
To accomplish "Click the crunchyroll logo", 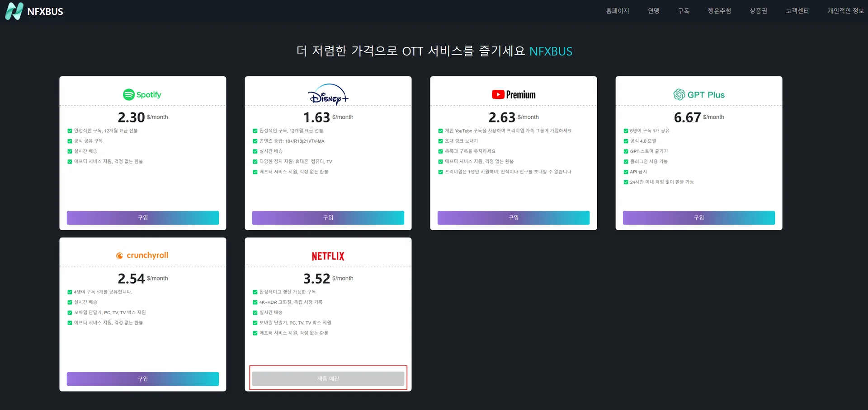I will click(x=142, y=256).
